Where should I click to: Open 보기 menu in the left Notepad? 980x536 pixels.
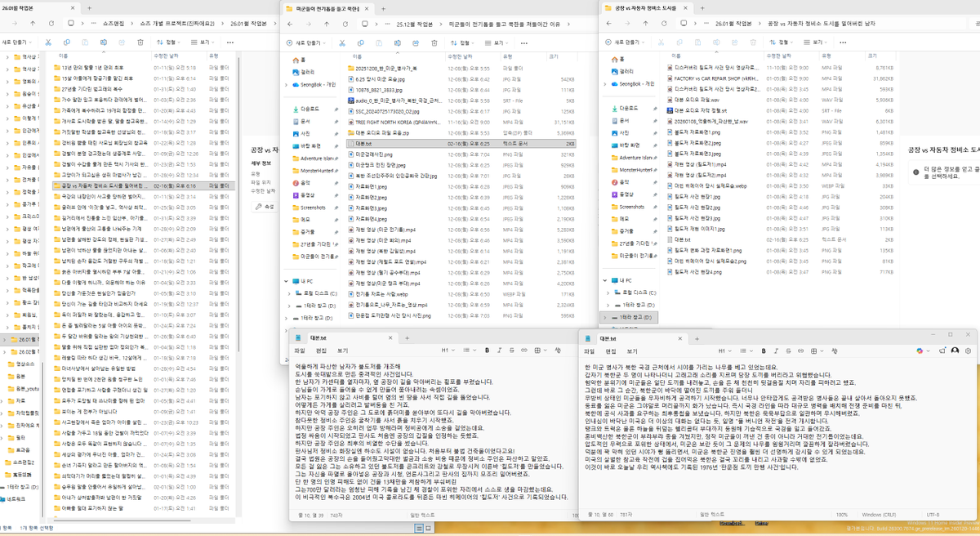342,350
